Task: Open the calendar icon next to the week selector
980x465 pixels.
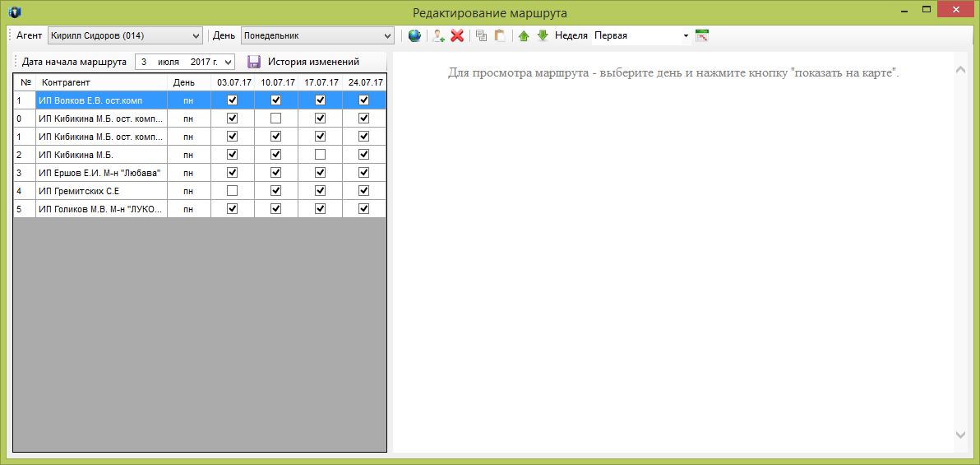Action: pos(702,35)
